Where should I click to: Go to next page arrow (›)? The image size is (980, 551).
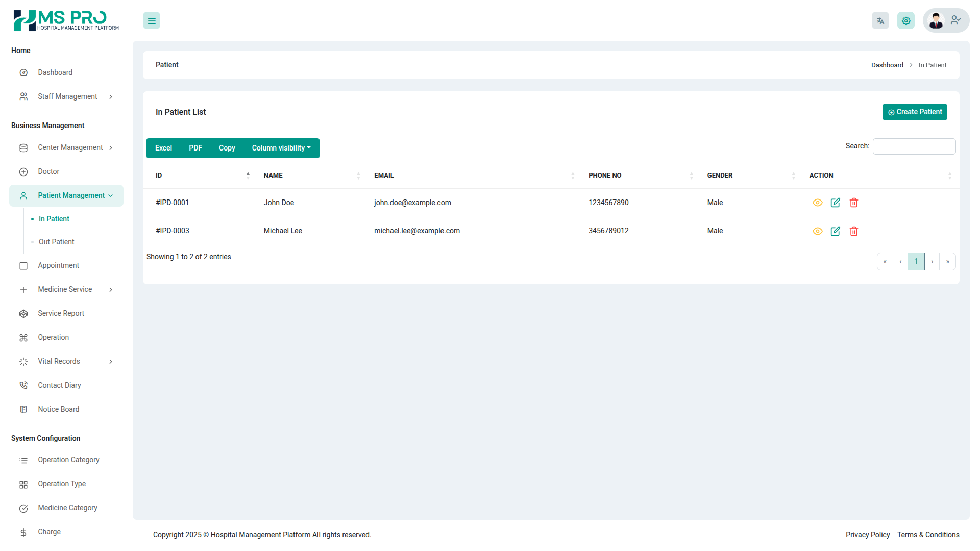point(932,262)
